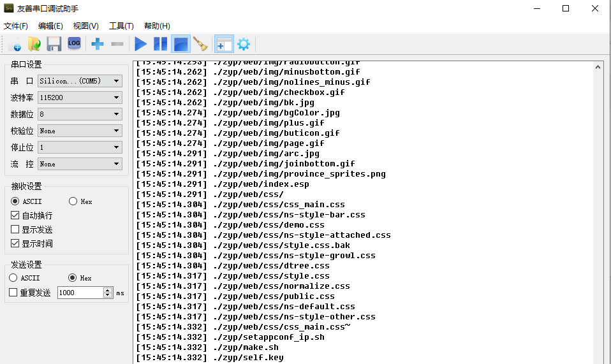Expand the serial port Silicon (COM5) dropdown
611x364 pixels.
coord(80,81)
